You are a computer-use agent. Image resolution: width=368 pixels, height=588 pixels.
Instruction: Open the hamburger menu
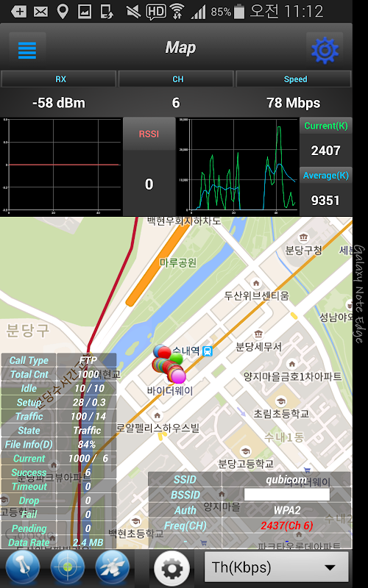pyautogui.click(x=27, y=50)
